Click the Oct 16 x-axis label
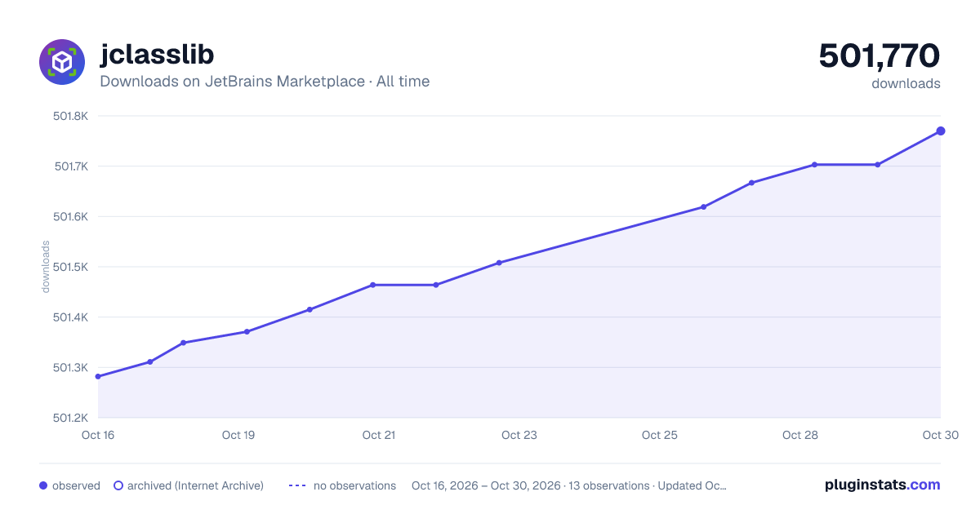Viewport: 980px width, 514px height. 98,435
